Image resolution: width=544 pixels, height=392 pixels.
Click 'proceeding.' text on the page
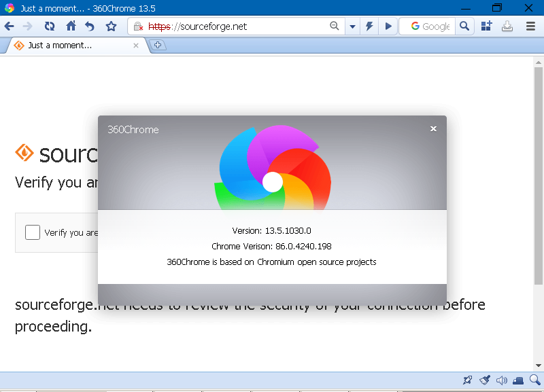tap(54, 327)
